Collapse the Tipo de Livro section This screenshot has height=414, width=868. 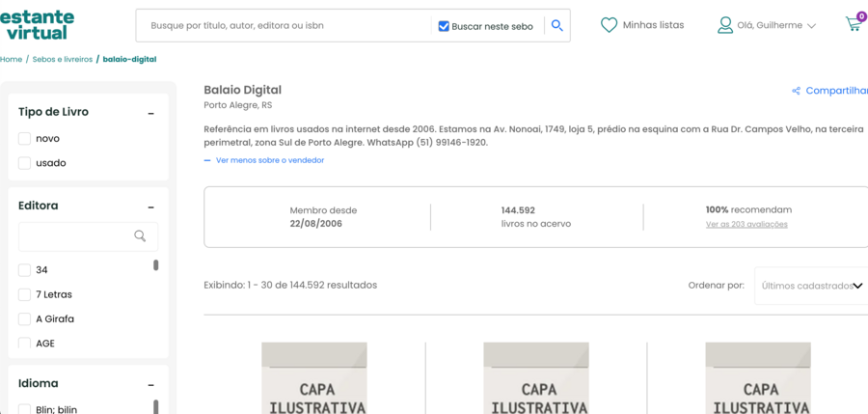pos(150,114)
